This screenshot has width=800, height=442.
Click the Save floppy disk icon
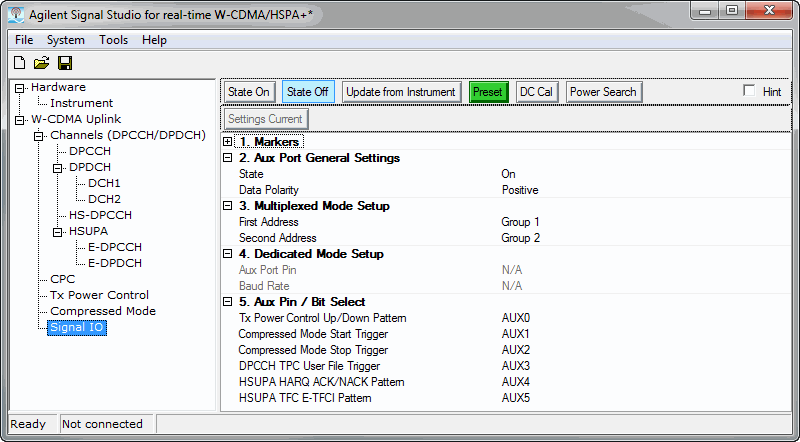tap(65, 63)
